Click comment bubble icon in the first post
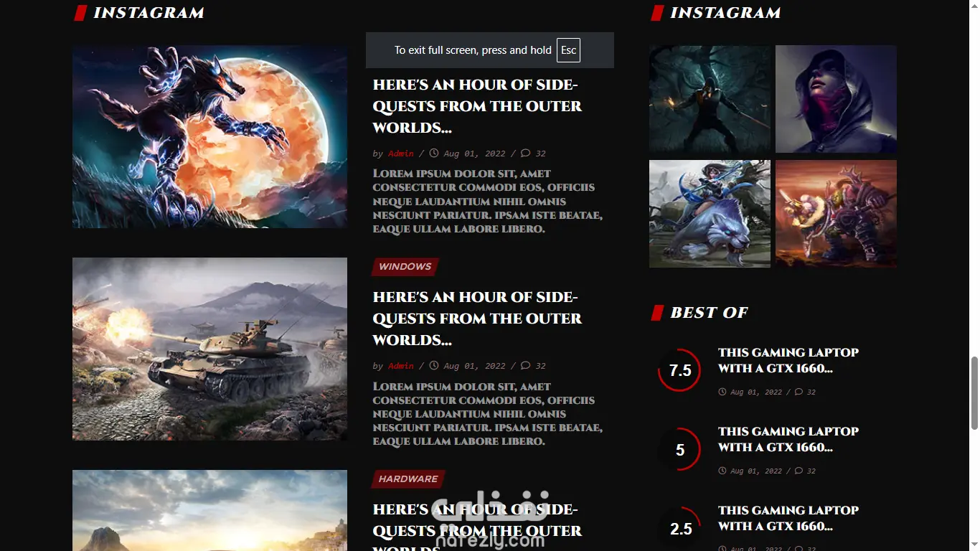 (x=526, y=153)
